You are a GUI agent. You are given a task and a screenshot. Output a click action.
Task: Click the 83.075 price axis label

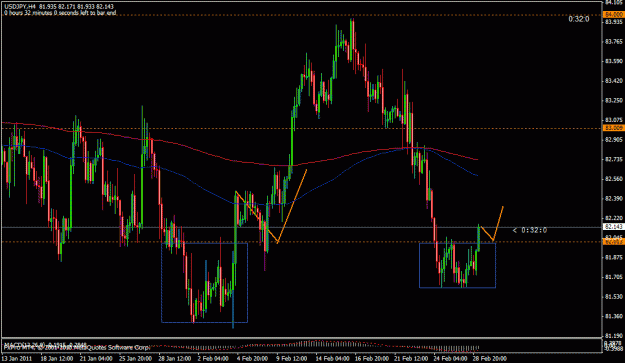pyautogui.click(x=614, y=120)
